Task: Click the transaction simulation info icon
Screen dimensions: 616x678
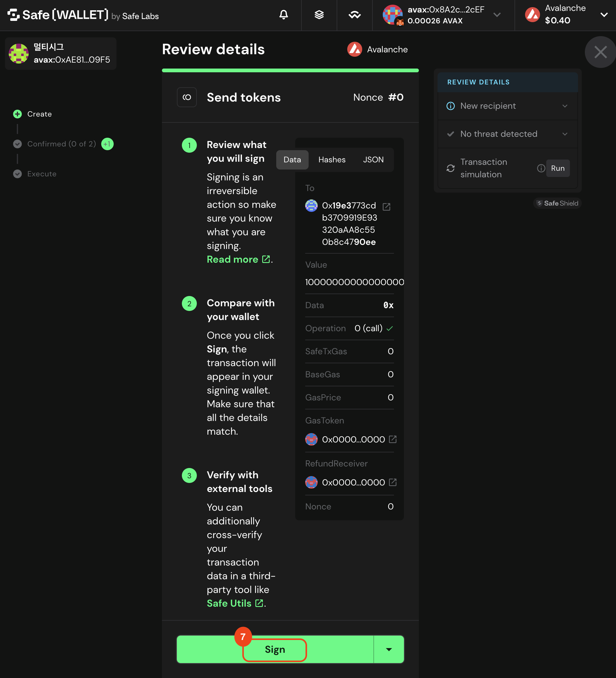Action: point(541,168)
